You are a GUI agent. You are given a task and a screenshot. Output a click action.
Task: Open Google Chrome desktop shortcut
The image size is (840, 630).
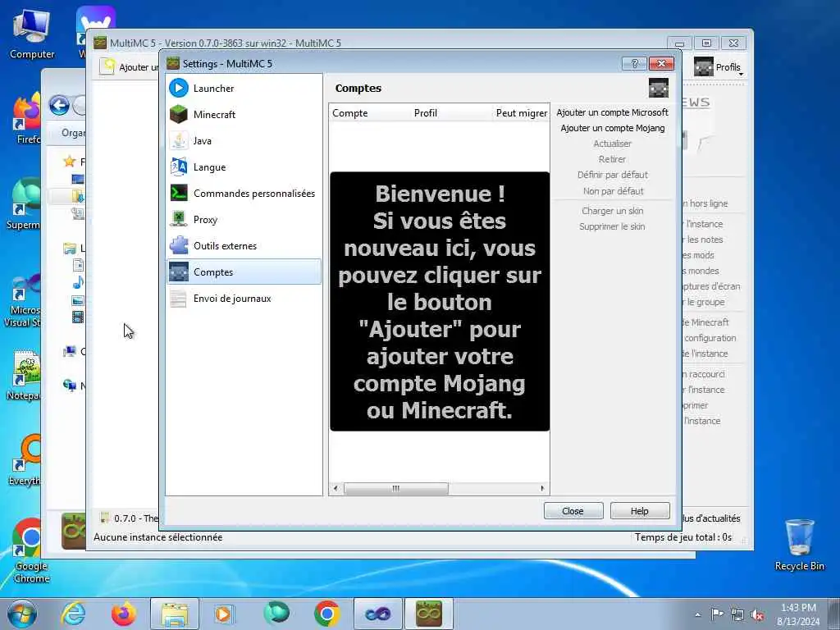point(31,550)
